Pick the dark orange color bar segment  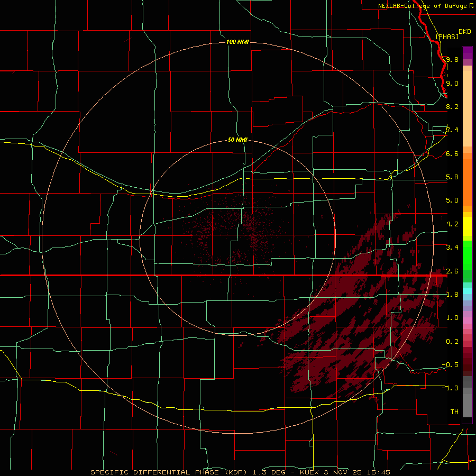coord(467,183)
